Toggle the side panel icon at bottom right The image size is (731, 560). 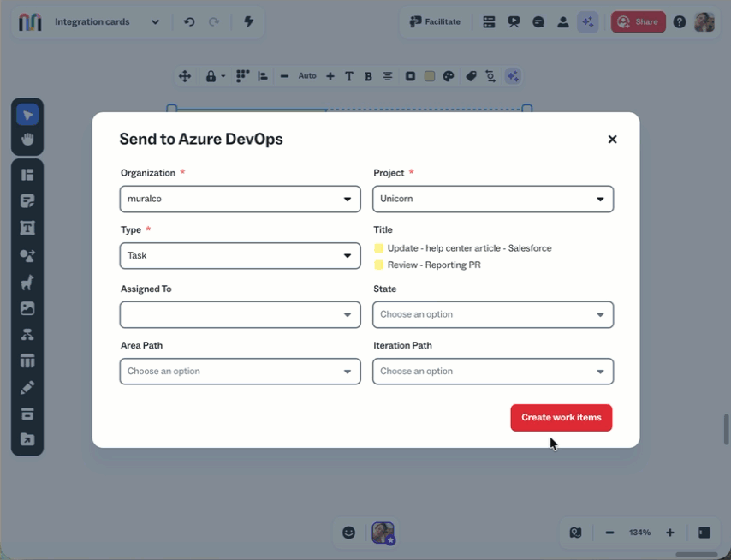pyautogui.click(x=704, y=533)
